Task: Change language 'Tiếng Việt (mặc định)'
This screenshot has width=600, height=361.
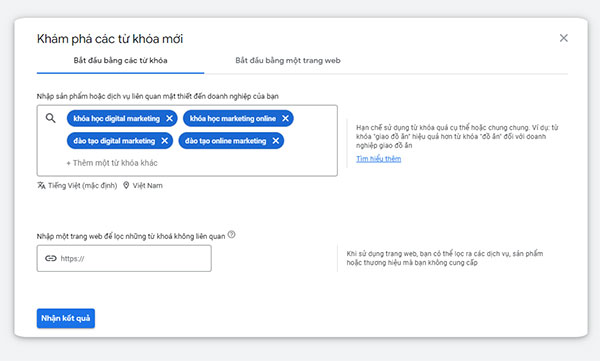Action: [83, 186]
